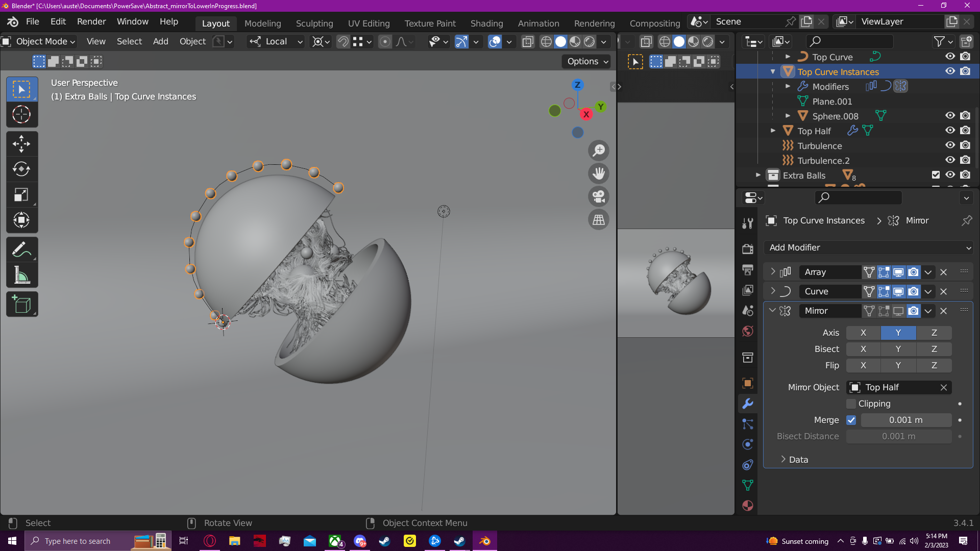The width and height of the screenshot is (980, 551).
Task: Open the View Layer properties tab
Action: pos(748,290)
